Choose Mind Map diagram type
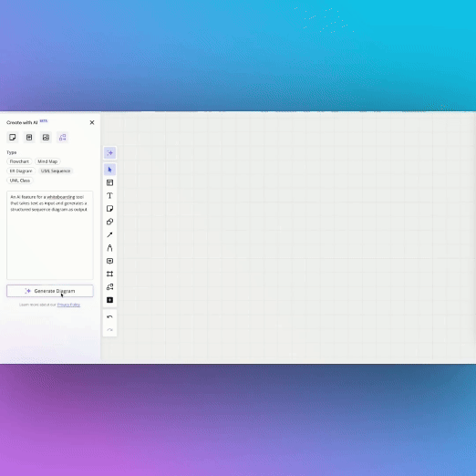This screenshot has width=476, height=476. coord(47,161)
